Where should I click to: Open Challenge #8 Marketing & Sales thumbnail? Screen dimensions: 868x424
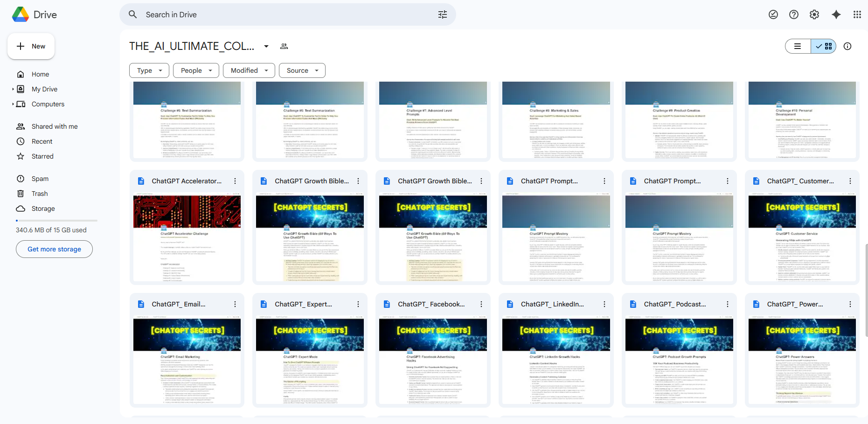tap(556, 120)
